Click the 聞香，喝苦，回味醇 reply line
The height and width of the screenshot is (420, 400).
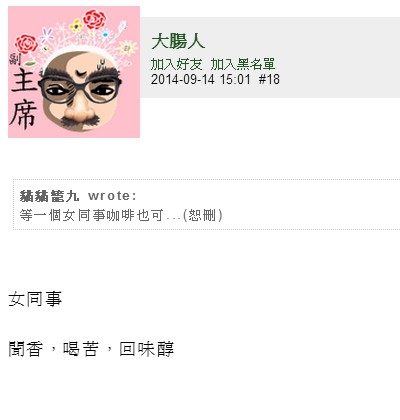(91, 349)
